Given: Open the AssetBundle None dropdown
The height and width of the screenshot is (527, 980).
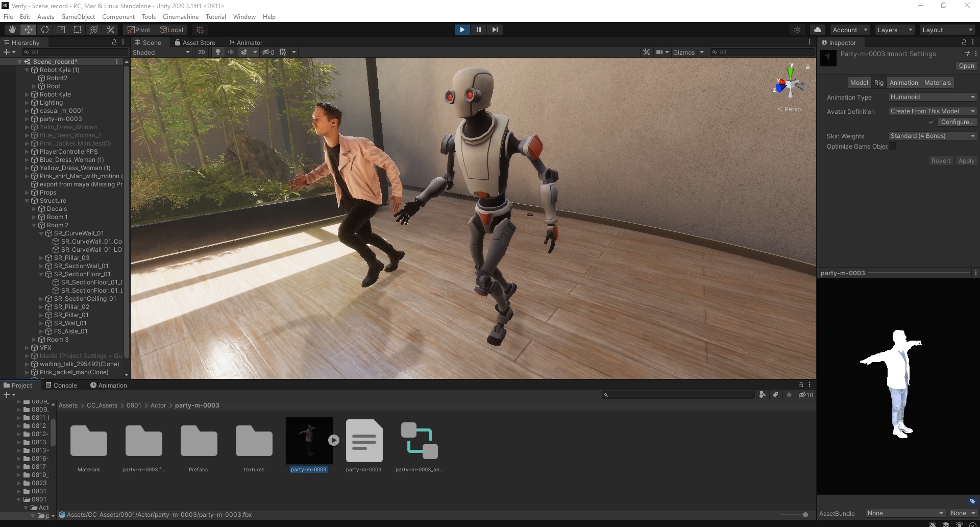Looking at the screenshot, I should point(905,513).
